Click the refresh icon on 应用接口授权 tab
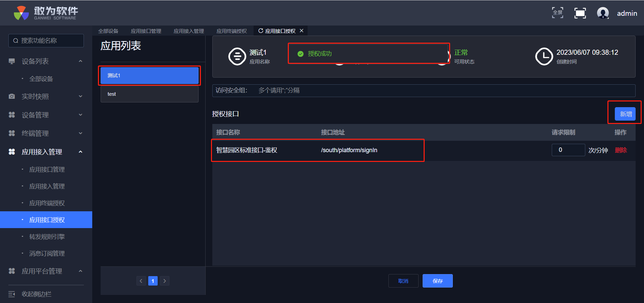644x303 pixels. click(261, 31)
